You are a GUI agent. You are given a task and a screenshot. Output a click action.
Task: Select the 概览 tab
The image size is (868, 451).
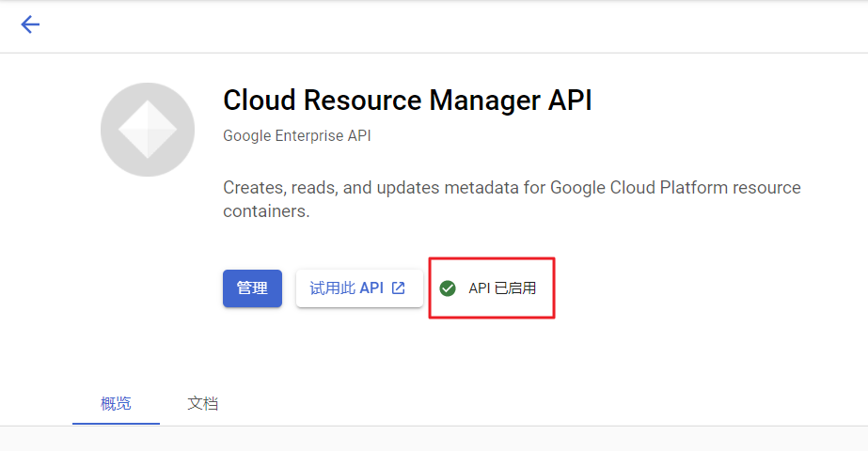coord(116,404)
